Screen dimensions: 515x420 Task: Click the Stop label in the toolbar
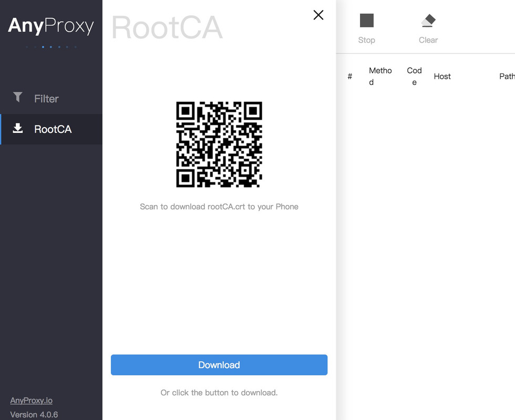(367, 40)
